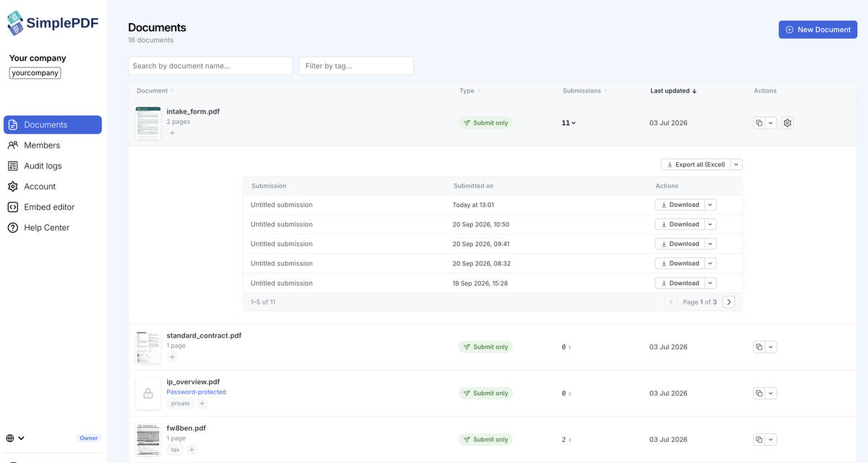Screen dimensions: 868x463
Task: Open first Untitled submission row at 13:01
Action: coord(493,205)
